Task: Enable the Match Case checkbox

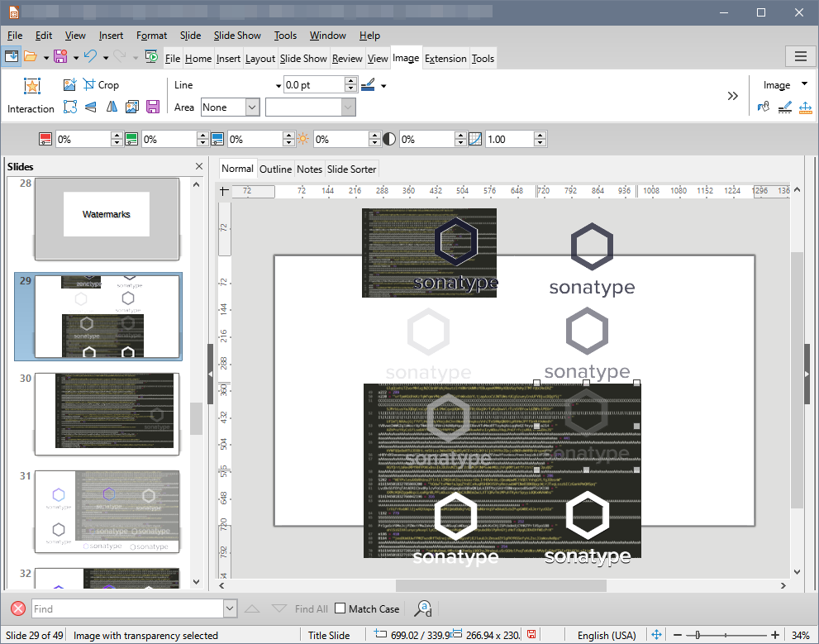Action: 340,609
